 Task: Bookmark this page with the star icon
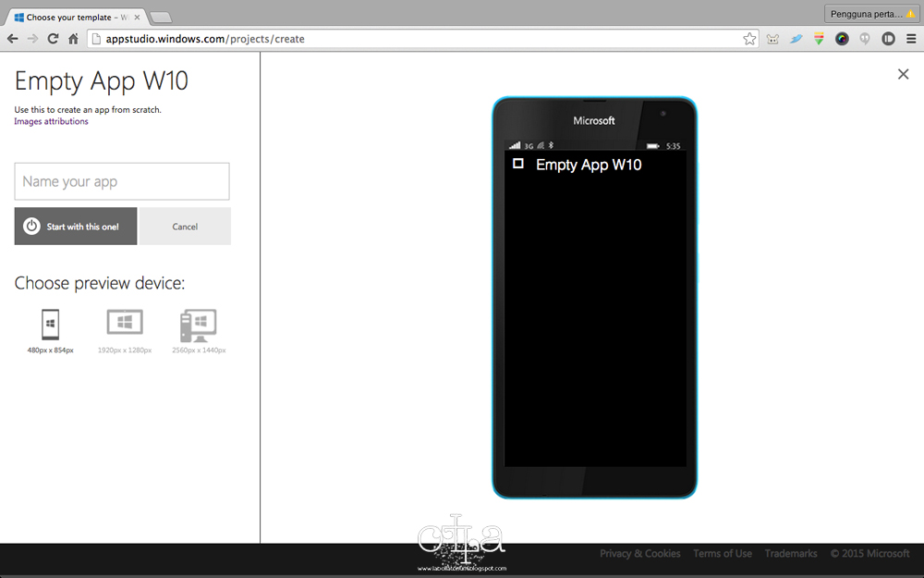749,39
